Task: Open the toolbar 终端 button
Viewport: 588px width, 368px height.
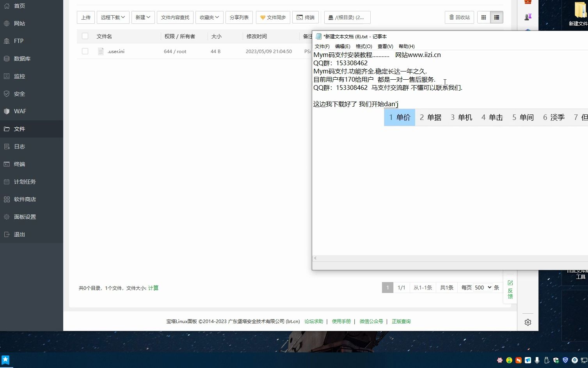Action: [x=306, y=17]
